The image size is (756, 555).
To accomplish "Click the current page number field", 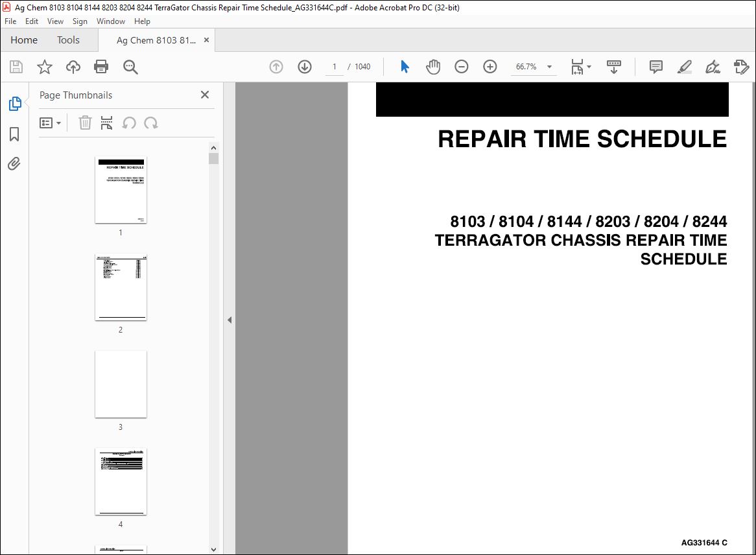I will [x=334, y=67].
